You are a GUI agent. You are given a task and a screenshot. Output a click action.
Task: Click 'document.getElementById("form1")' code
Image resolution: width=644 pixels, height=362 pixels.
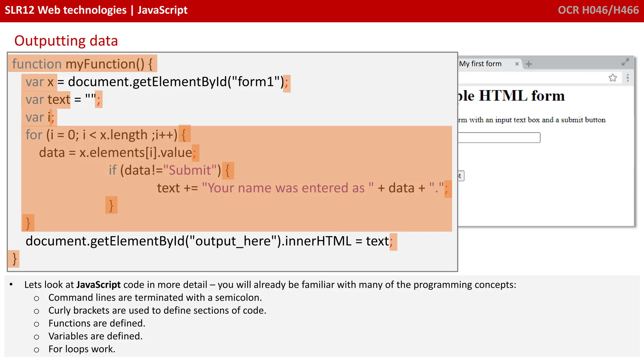tap(176, 82)
